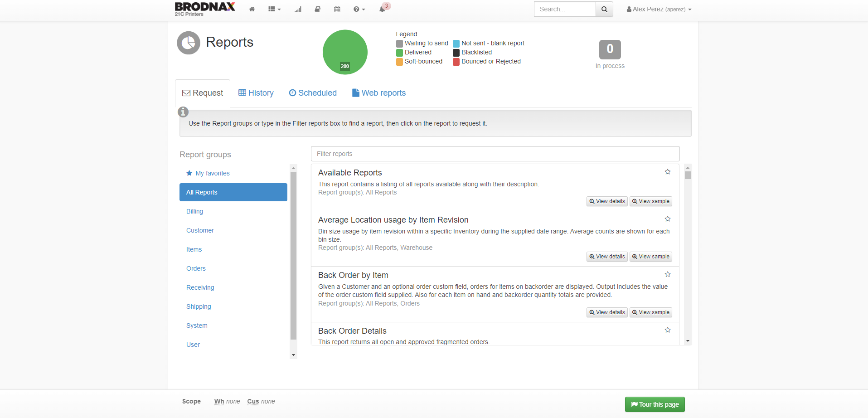Toggle favorite star for Back Order by Item

[668, 274]
